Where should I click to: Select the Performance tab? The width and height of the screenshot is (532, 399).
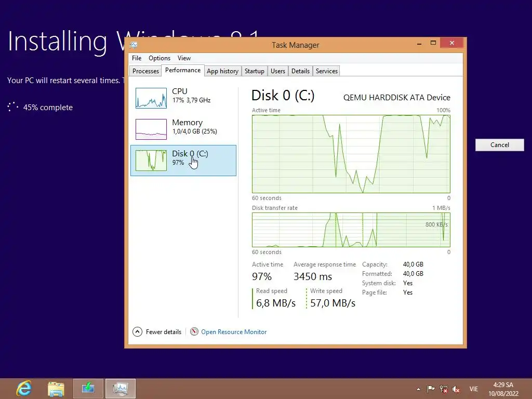[183, 70]
